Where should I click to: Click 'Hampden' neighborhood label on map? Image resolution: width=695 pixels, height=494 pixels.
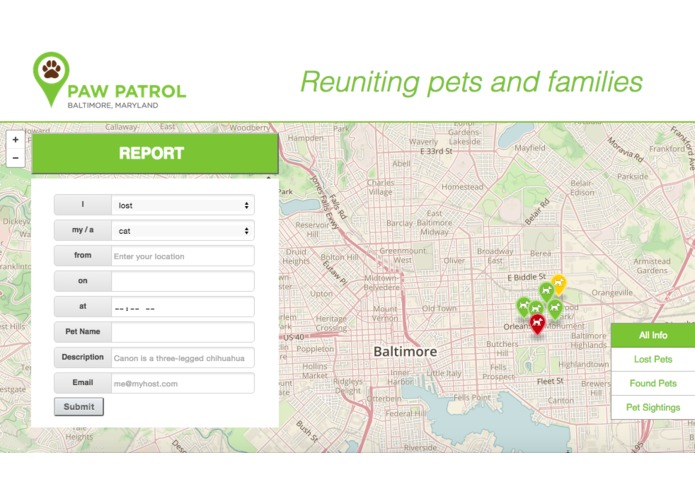pos(305,138)
